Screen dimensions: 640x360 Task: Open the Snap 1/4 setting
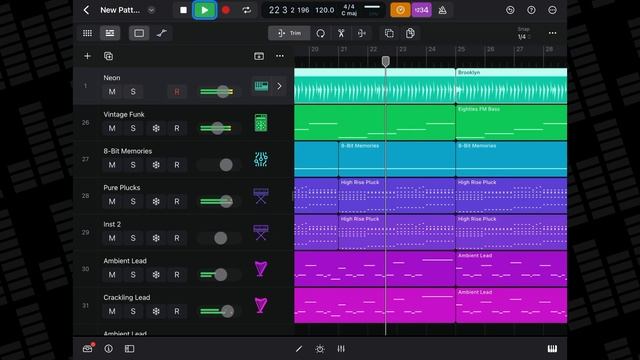point(524,33)
